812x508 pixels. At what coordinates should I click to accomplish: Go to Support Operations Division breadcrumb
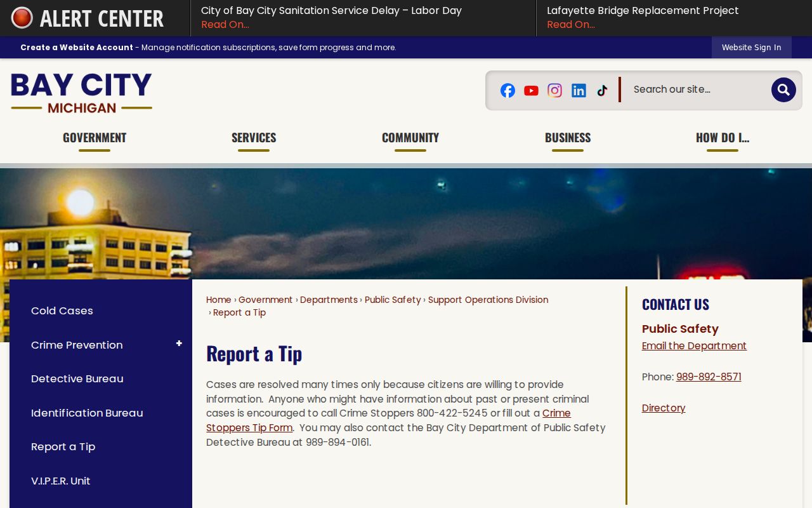pos(488,300)
